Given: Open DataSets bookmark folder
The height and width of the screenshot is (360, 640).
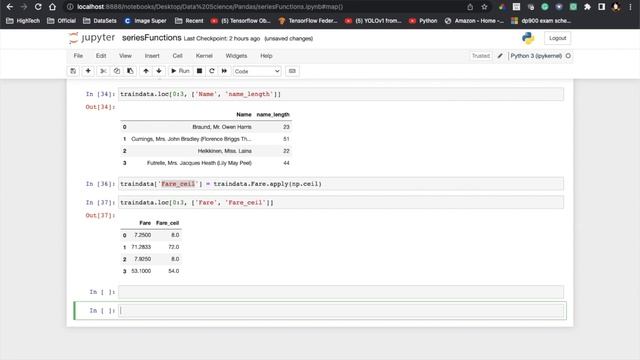Looking at the screenshot, I should coord(100,21).
